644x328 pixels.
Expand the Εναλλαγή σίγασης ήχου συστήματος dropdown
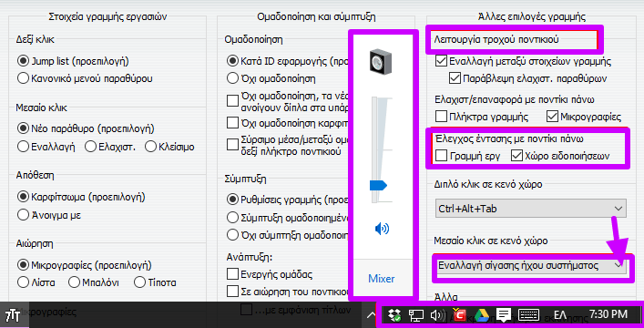[x=530, y=265]
